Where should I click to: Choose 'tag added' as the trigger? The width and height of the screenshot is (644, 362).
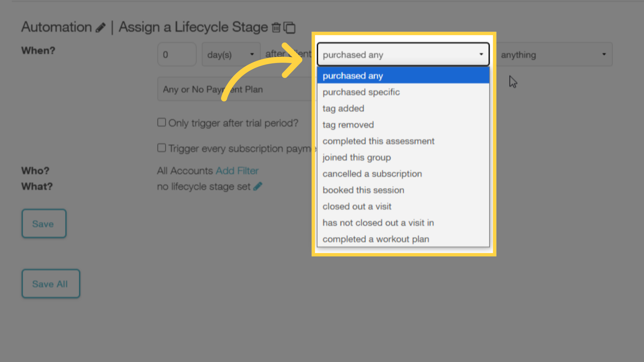point(343,108)
